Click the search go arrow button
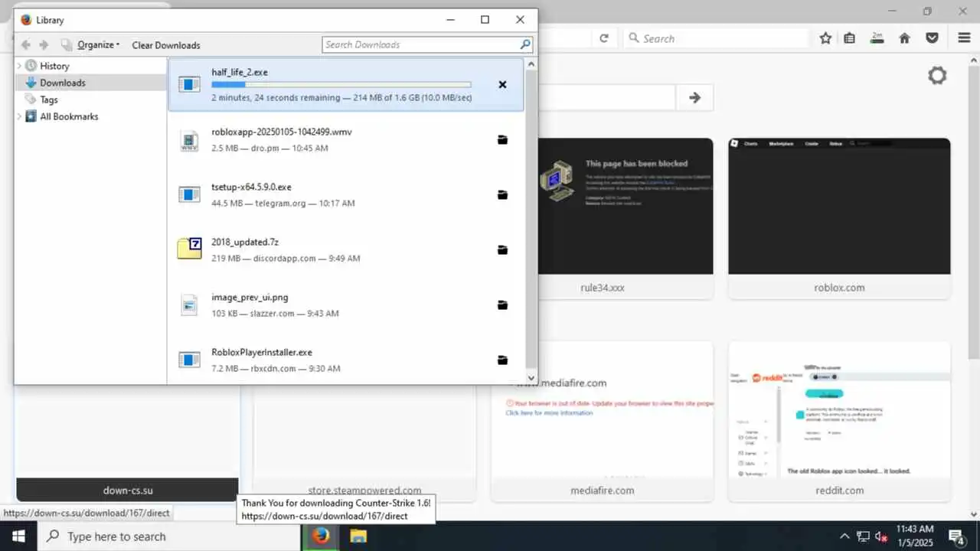This screenshot has height=551, width=980. (x=694, y=97)
